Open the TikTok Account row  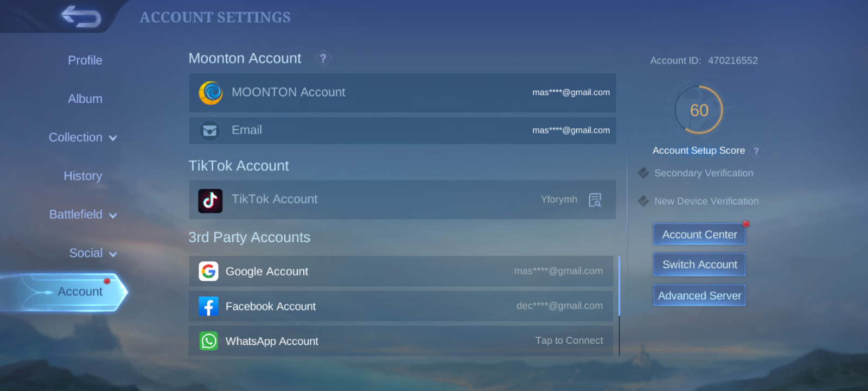(403, 200)
